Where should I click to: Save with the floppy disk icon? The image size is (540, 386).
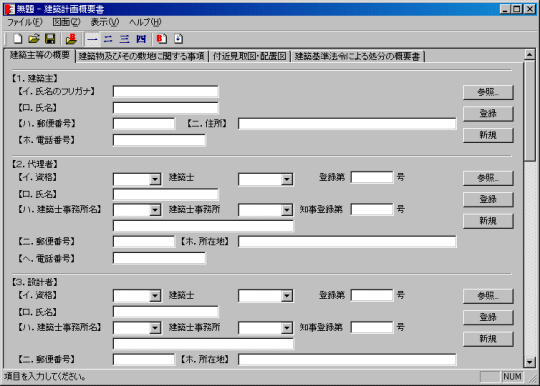pos(50,39)
